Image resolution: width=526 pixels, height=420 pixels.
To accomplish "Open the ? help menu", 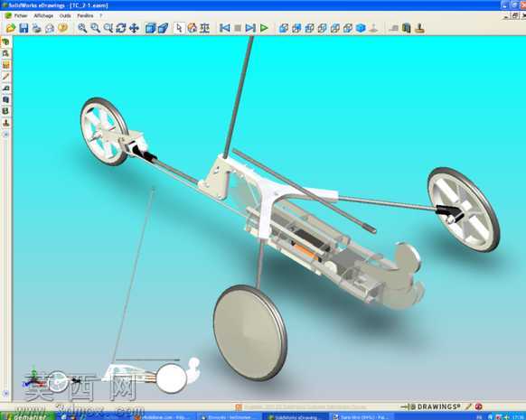I will [x=100, y=15].
